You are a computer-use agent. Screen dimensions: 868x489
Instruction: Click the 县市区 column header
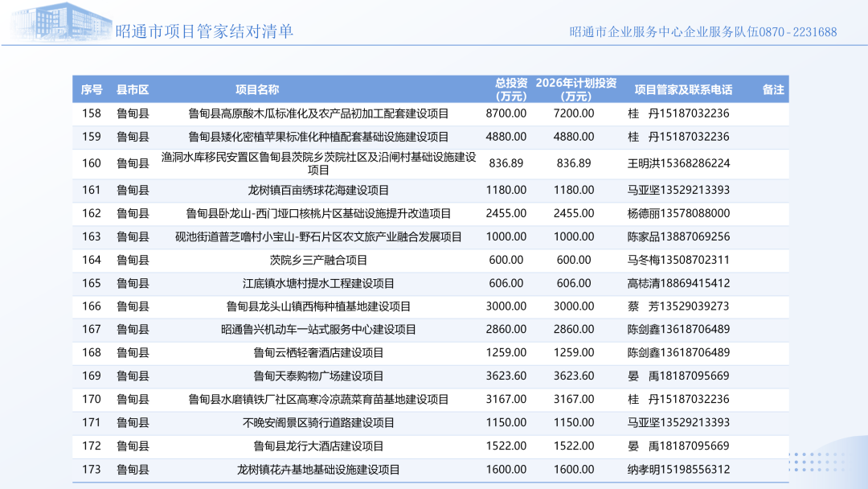133,90
